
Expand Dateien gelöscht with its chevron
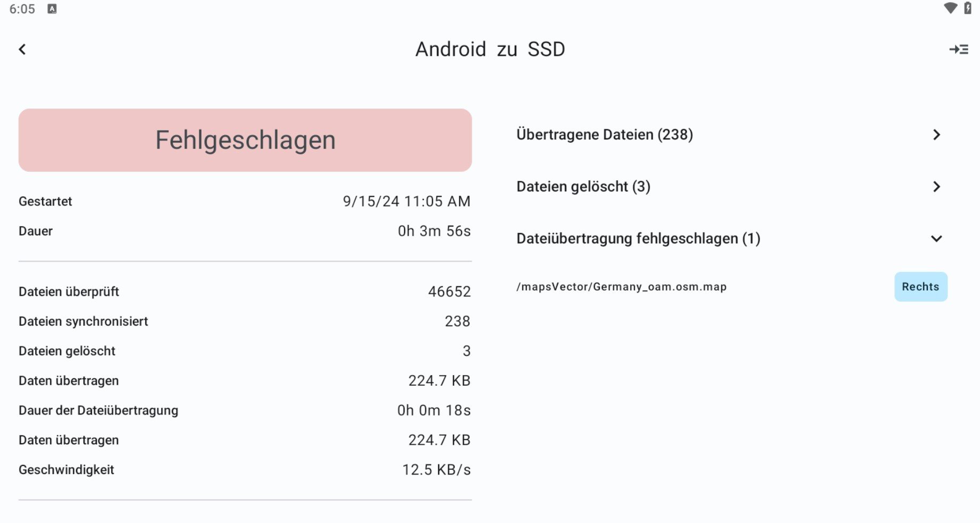pos(936,187)
